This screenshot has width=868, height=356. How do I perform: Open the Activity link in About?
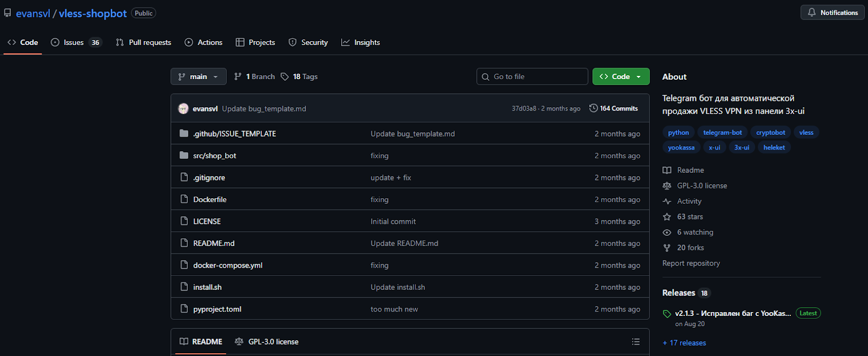coord(689,201)
